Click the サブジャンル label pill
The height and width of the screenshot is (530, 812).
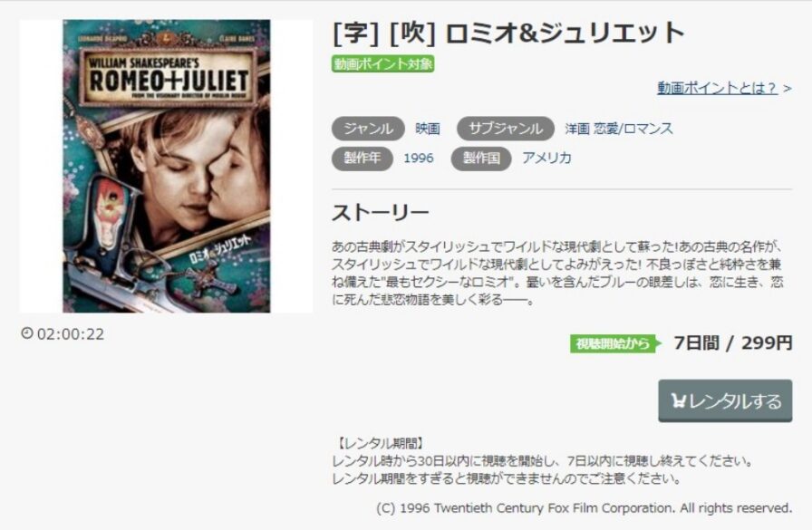click(x=506, y=129)
